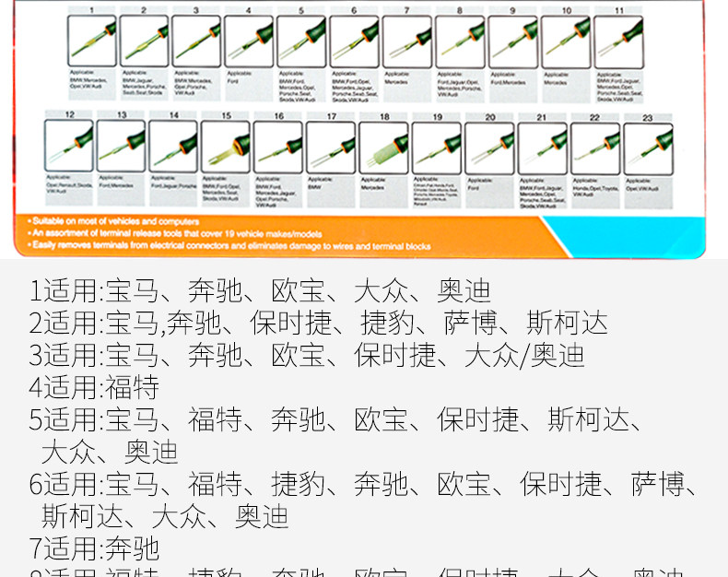Viewport: 728px width, 577px height.
Task: Click tool picture number 17
Action: tap(331, 147)
